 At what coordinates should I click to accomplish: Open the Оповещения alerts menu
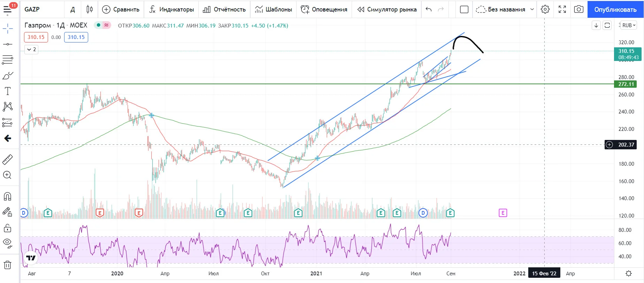pos(324,9)
